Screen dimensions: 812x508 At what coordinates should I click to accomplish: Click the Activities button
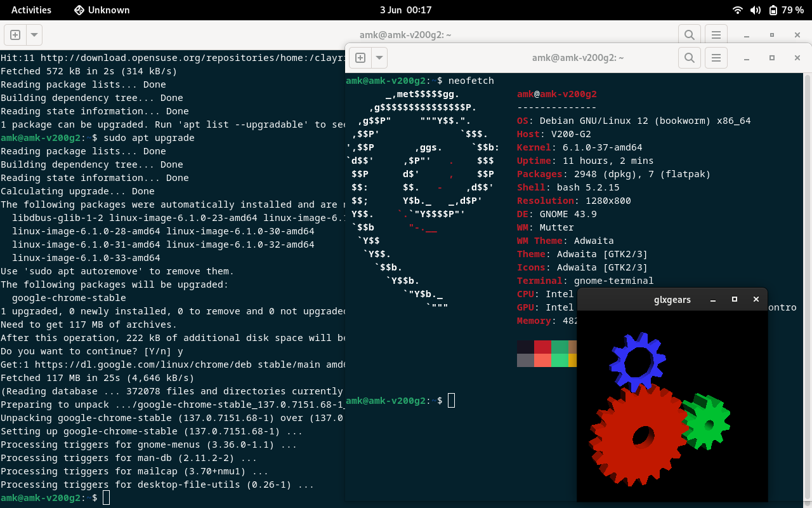pos(31,10)
